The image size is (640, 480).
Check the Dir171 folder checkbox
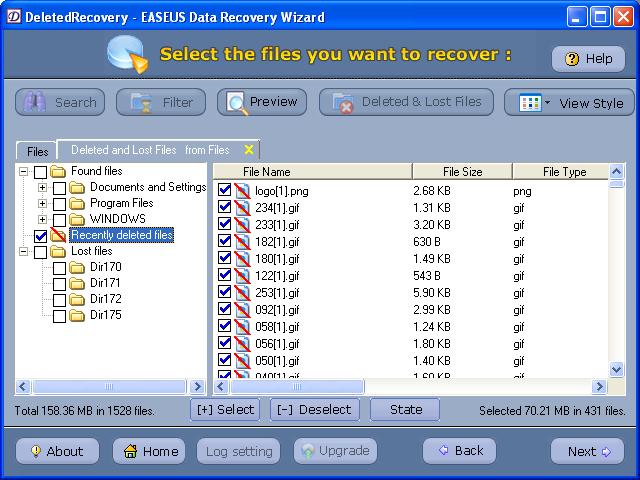click(x=60, y=284)
